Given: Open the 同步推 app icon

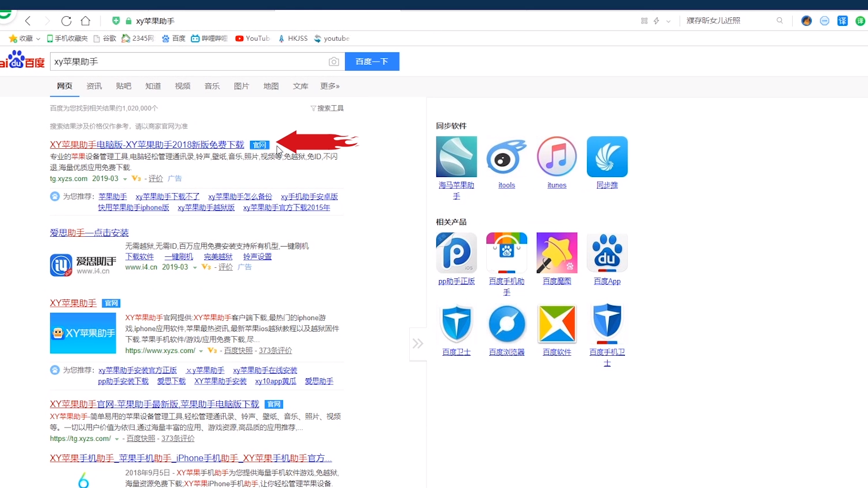Looking at the screenshot, I should tap(607, 156).
